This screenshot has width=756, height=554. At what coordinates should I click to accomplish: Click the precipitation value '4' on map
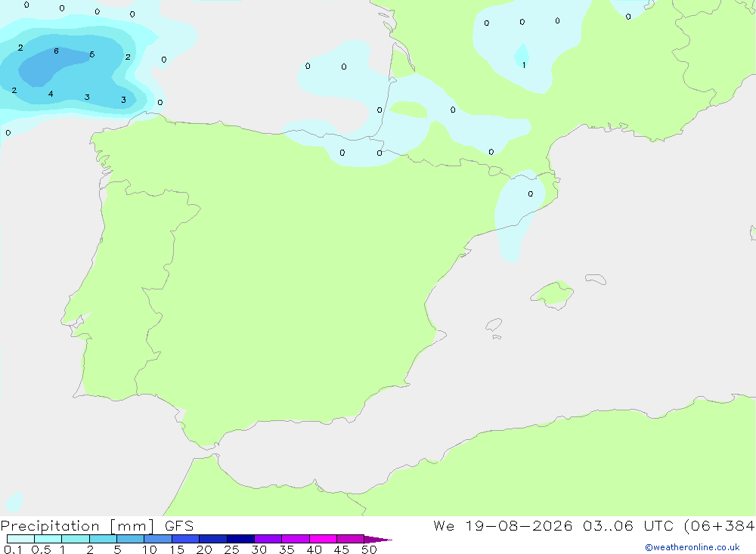[x=51, y=94]
